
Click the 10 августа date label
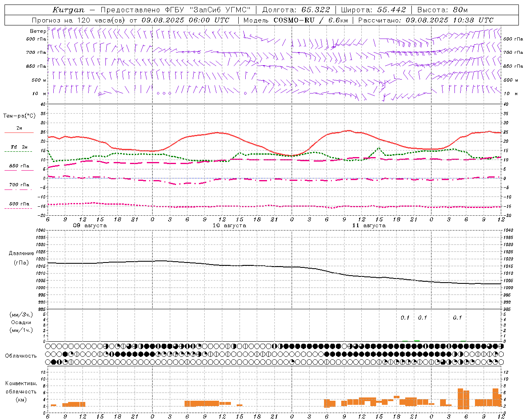coord(229,226)
